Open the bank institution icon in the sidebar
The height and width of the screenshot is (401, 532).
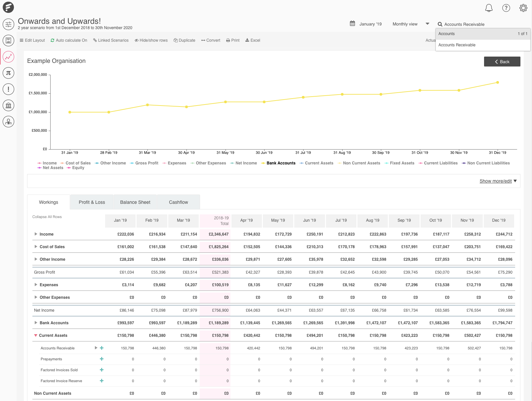8,105
